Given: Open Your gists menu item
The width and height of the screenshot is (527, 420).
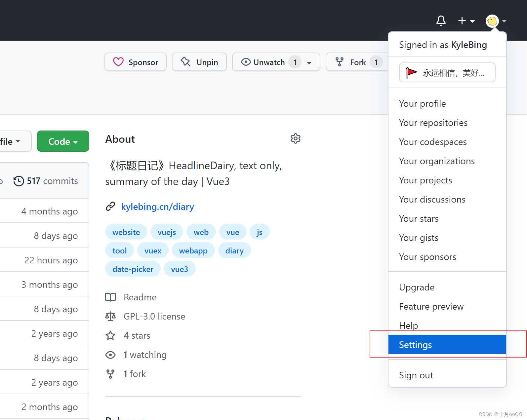Looking at the screenshot, I should [447, 238].
